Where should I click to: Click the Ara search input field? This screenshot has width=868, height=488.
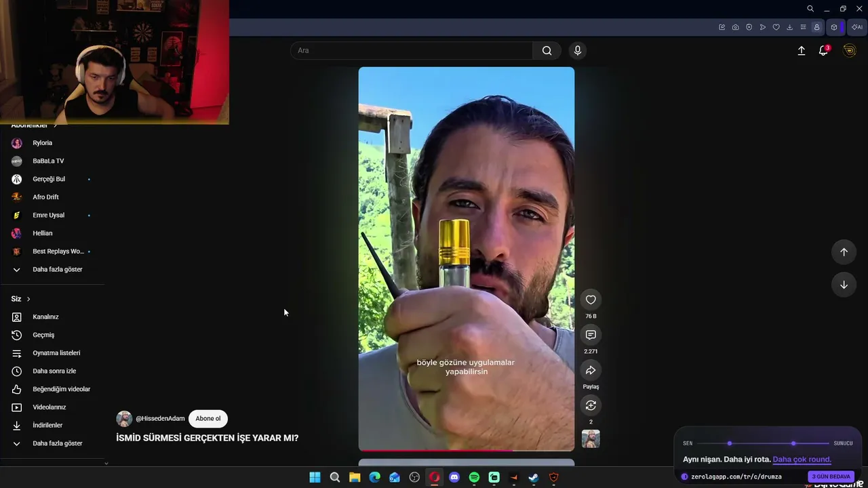pos(412,51)
